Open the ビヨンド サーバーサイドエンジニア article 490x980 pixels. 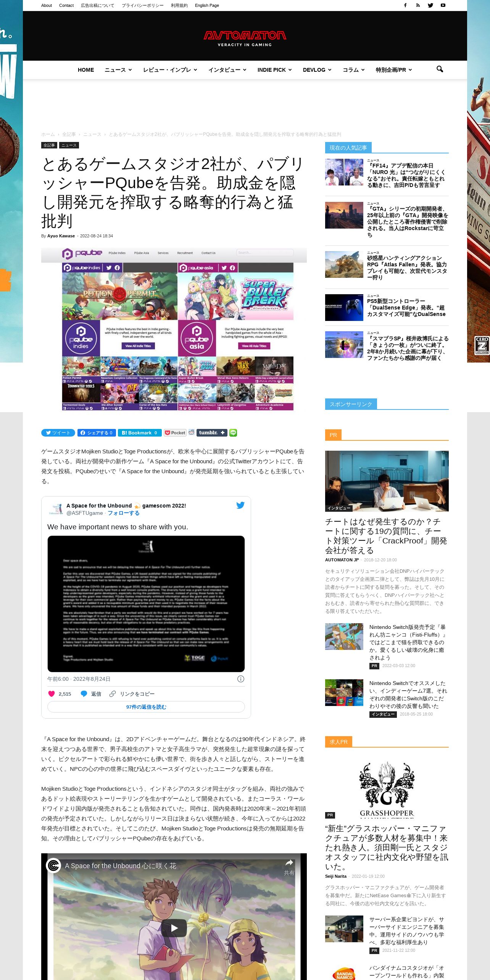(407, 931)
